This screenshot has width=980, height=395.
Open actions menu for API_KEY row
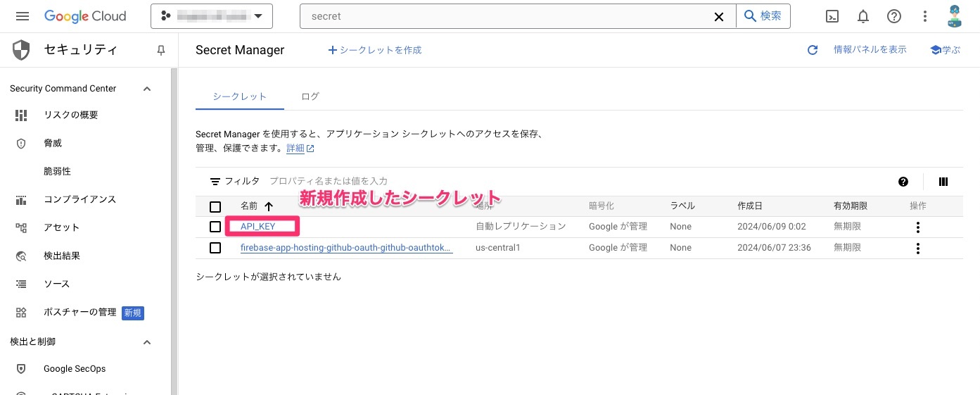coord(918,227)
